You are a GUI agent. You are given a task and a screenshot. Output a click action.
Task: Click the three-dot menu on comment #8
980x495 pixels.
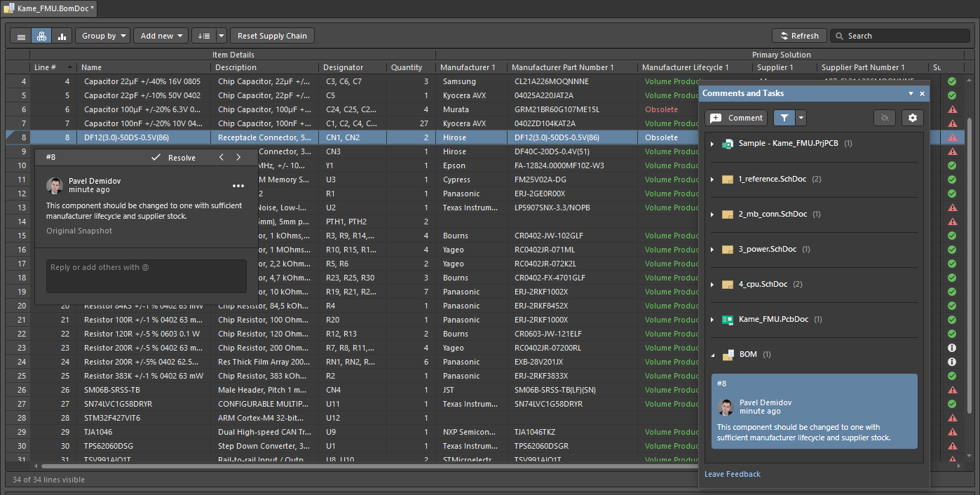coord(238,186)
